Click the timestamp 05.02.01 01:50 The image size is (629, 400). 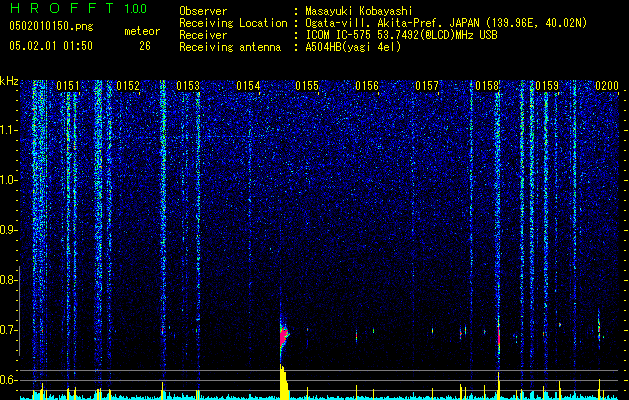coord(51,46)
